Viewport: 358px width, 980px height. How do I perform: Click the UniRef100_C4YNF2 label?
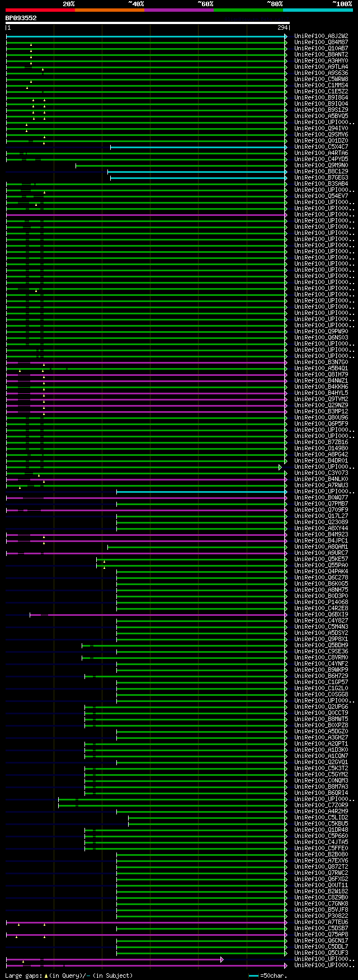pyautogui.click(x=321, y=664)
